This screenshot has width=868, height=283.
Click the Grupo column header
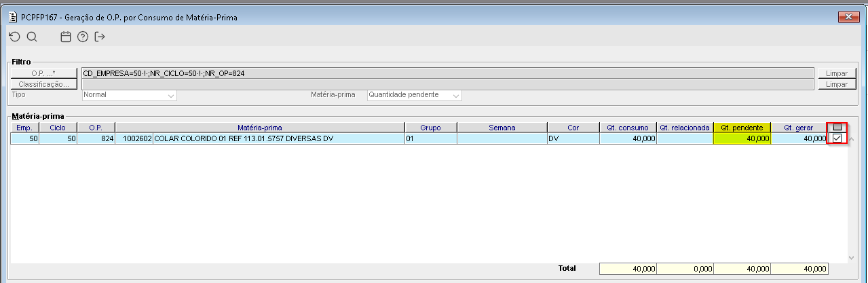coord(430,128)
